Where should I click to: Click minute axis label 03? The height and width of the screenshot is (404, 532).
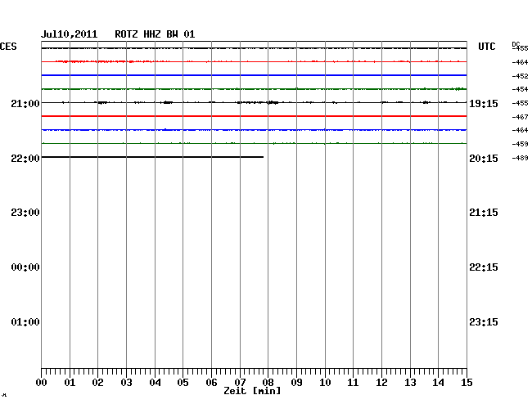coord(126,383)
